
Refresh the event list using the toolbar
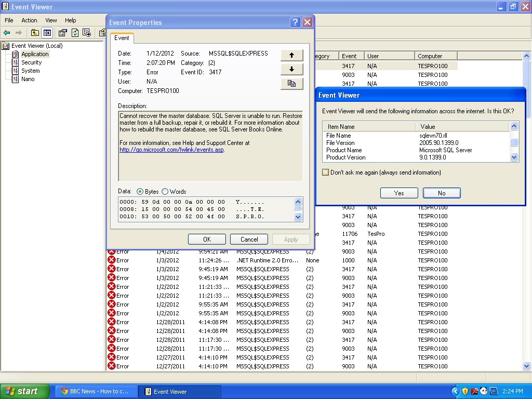[x=75, y=33]
